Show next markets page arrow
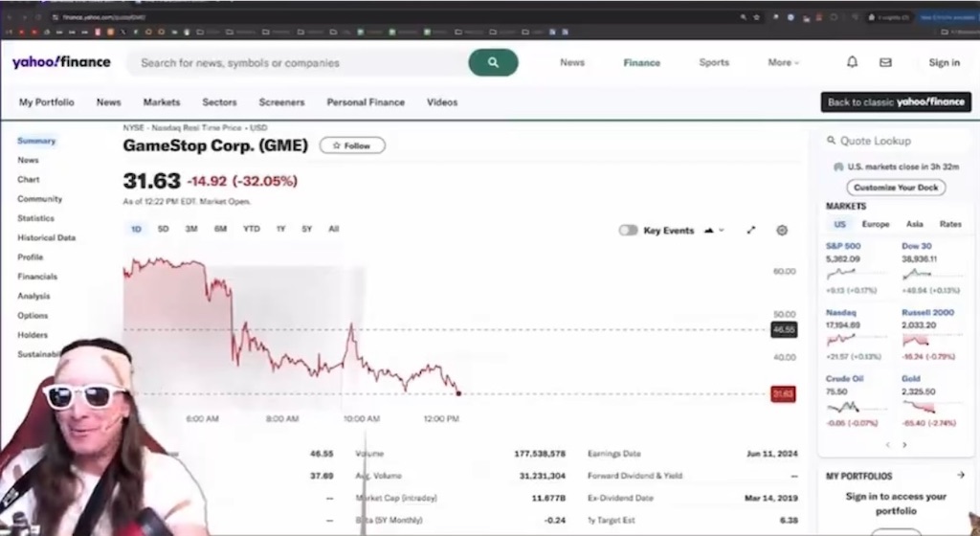 click(x=904, y=445)
